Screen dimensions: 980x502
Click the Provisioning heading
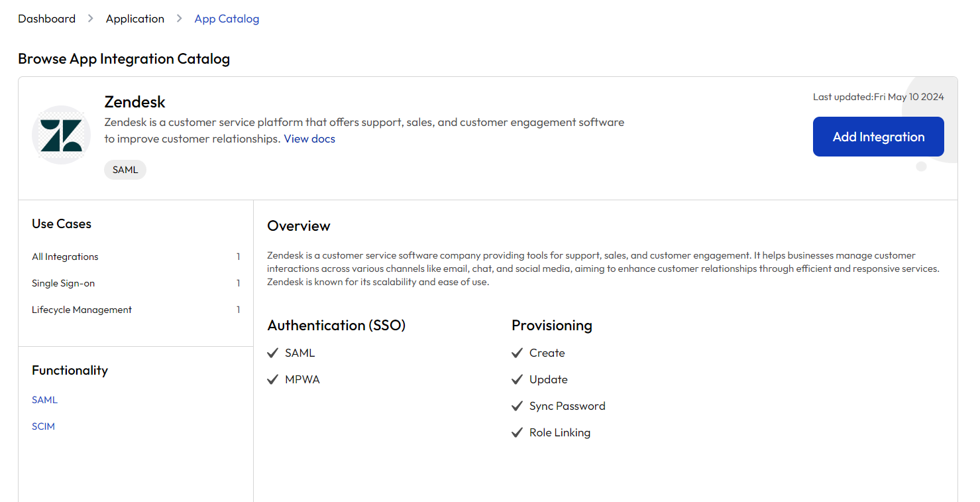(552, 326)
